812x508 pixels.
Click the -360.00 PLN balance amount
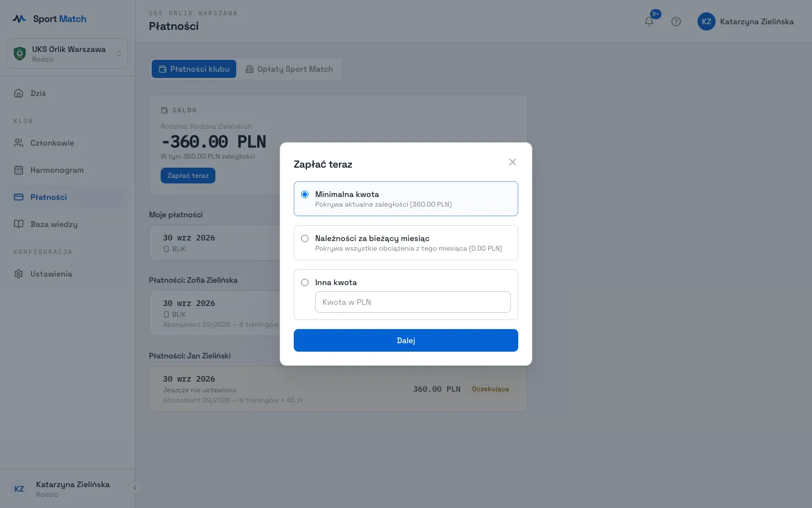click(214, 141)
